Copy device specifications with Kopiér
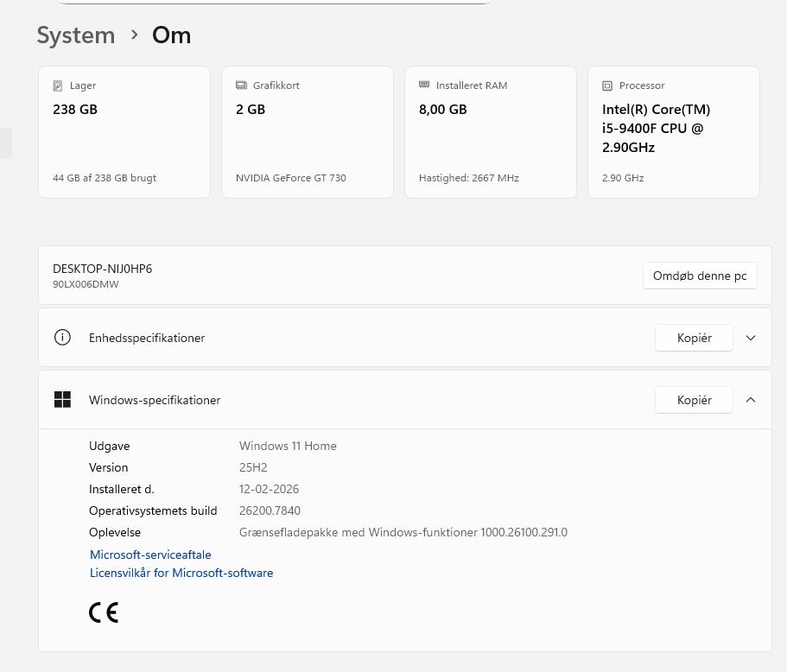Viewport: 787px width, 672px height. pos(694,338)
